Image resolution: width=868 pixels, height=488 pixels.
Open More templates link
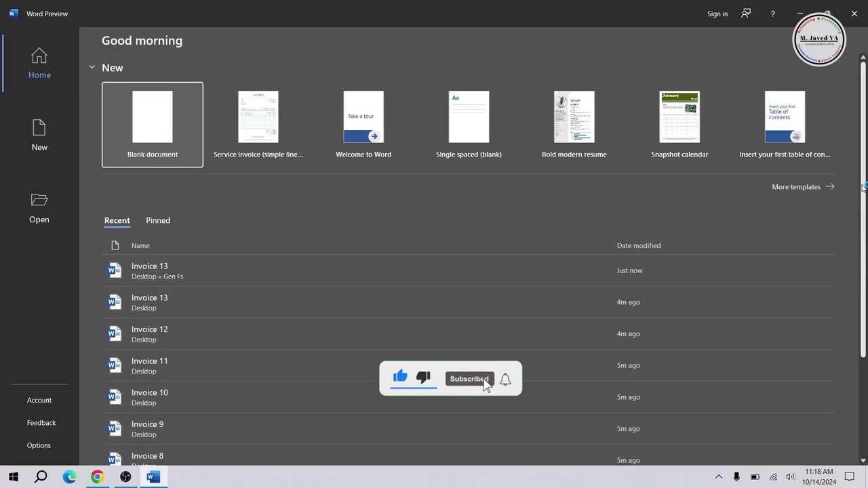[x=803, y=187]
